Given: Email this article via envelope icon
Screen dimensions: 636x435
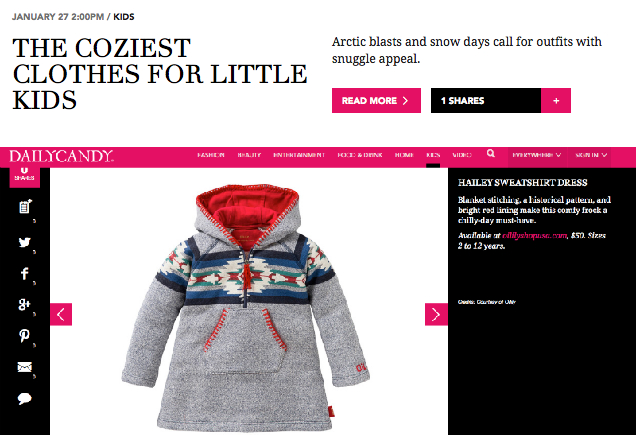Looking at the screenshot, I should pyautogui.click(x=24, y=367).
